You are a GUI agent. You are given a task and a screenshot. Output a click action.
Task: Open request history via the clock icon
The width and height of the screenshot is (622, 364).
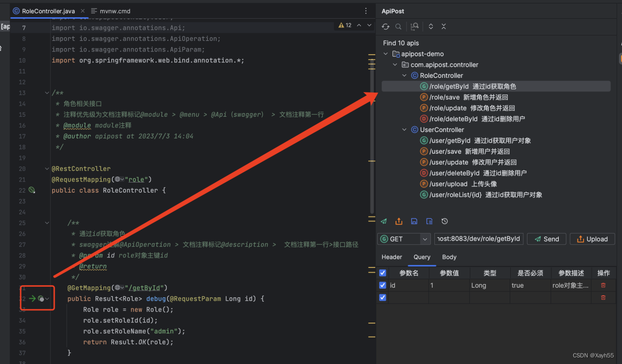[x=445, y=221]
